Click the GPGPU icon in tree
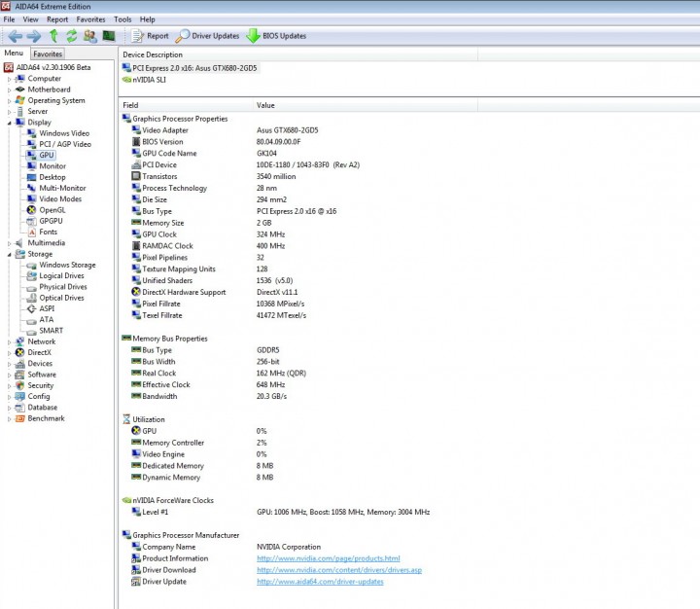700x609 pixels. 31,221
